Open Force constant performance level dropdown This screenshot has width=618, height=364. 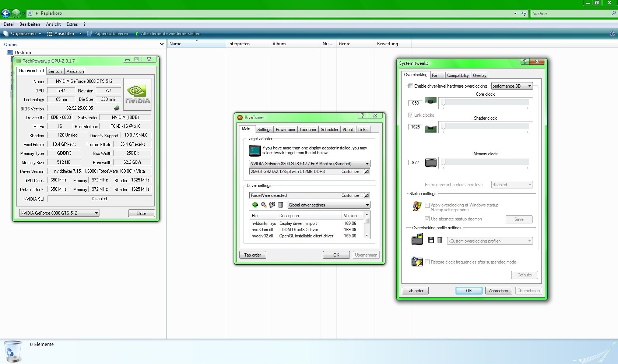[x=512, y=185]
